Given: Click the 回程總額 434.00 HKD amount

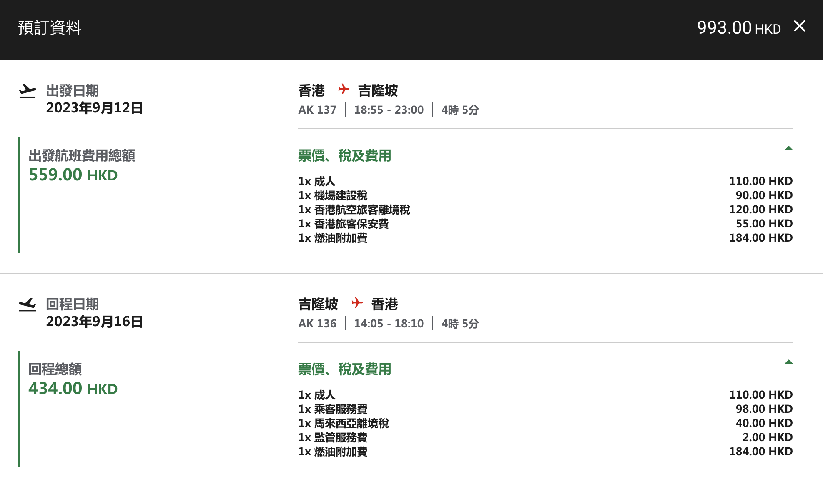Looking at the screenshot, I should (73, 389).
